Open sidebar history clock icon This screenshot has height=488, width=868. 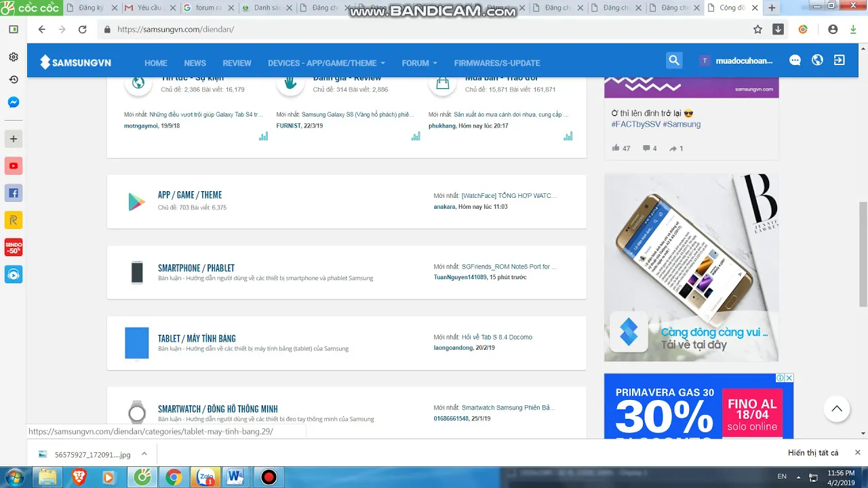[x=14, y=79]
